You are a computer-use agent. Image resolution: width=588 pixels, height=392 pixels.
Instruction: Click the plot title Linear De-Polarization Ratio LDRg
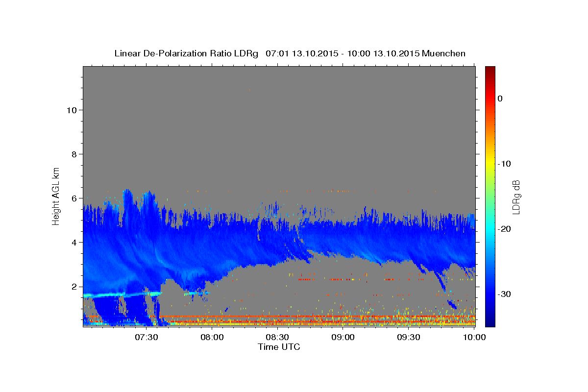coord(290,53)
